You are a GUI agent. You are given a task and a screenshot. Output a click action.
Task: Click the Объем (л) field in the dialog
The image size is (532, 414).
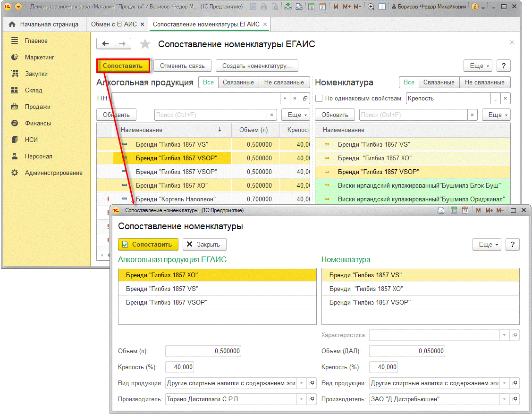click(203, 351)
